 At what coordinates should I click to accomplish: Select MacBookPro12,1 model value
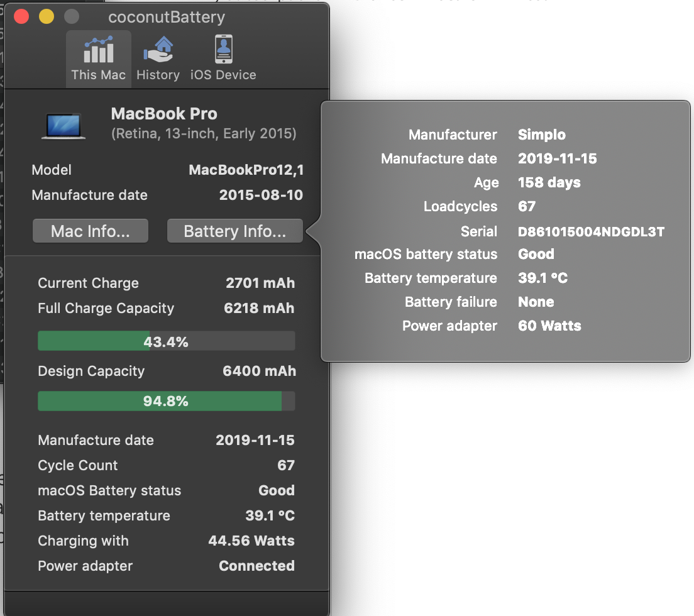246,170
